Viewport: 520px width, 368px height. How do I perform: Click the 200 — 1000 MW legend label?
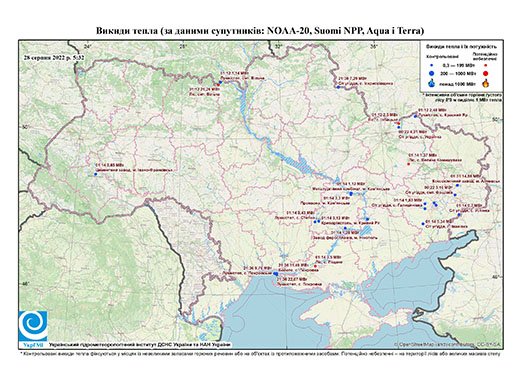tap(459, 73)
